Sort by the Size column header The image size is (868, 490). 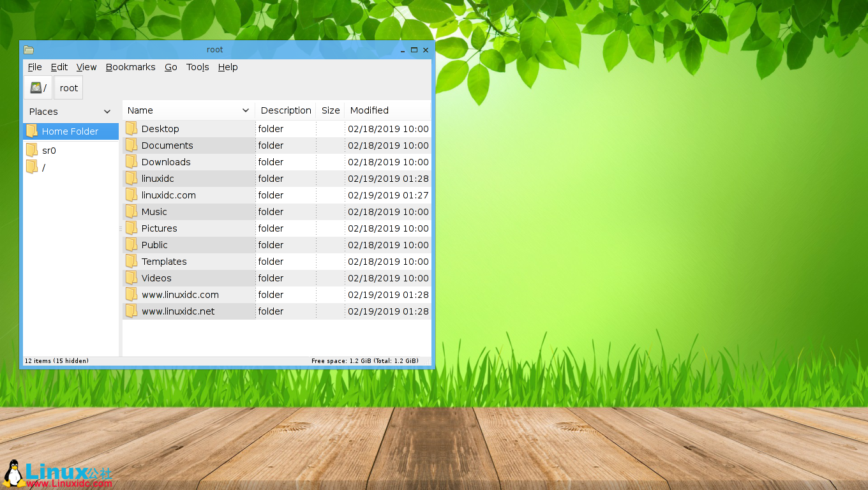tap(331, 110)
